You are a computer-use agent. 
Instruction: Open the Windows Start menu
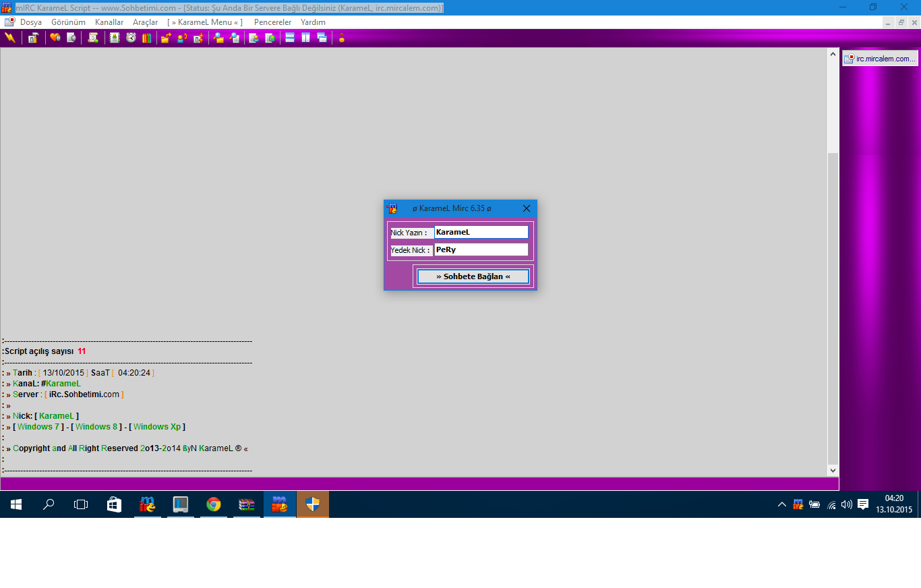click(16, 504)
